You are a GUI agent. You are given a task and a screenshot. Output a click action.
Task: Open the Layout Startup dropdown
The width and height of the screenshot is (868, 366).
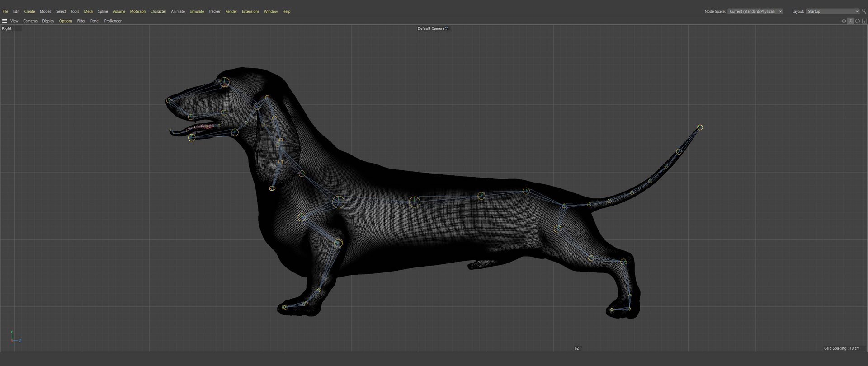[832, 11]
